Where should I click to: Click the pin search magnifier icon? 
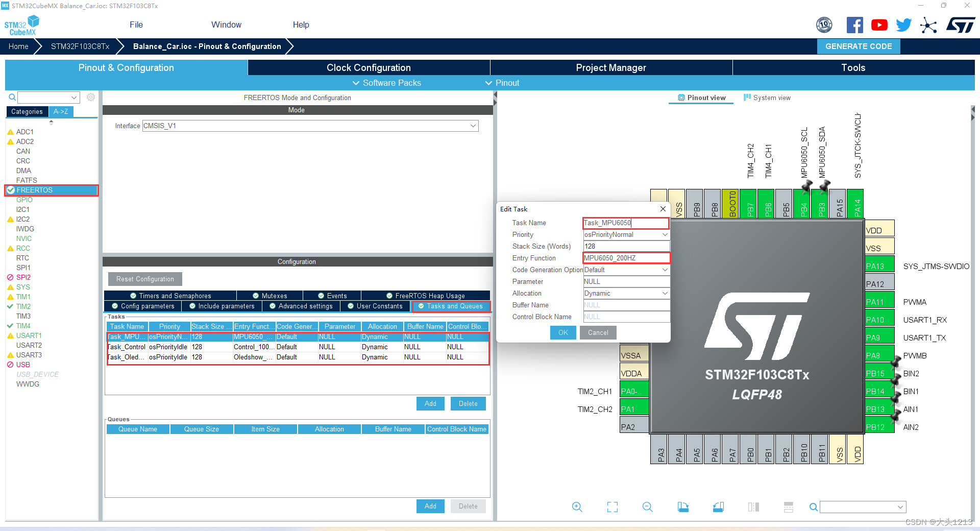click(x=814, y=507)
